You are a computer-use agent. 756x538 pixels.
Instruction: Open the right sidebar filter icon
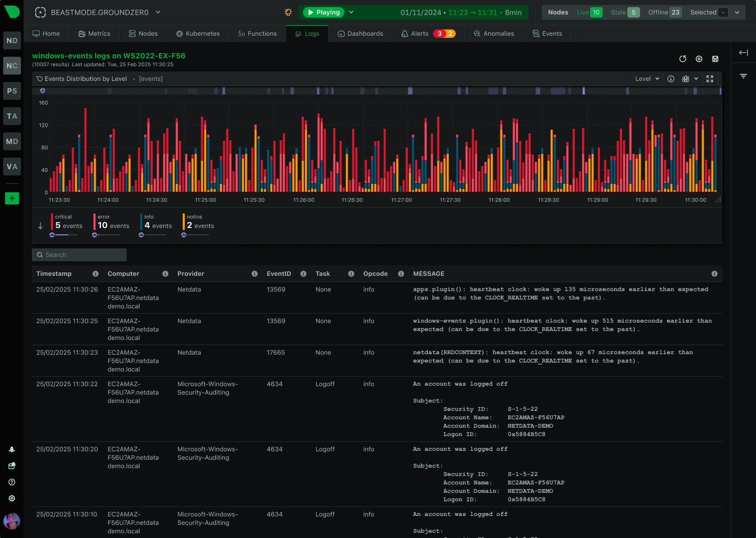(743, 76)
